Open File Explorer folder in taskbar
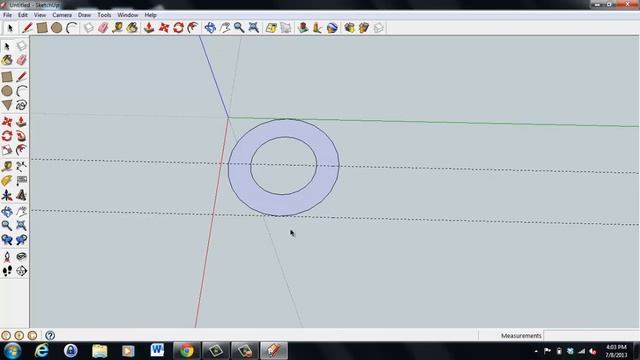 pos(99,351)
